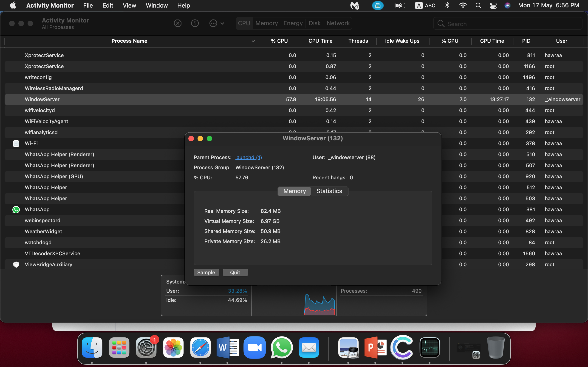Sort by % GPU column header
588x367 pixels.
point(450,41)
